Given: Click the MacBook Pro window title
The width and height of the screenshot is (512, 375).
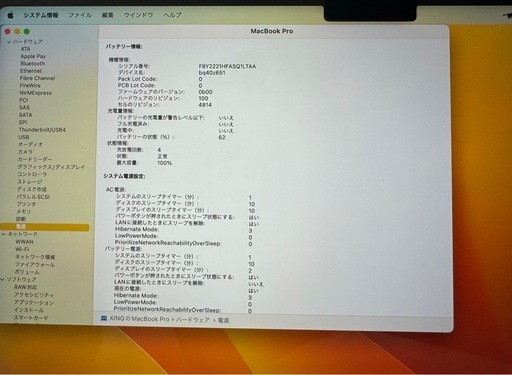Looking at the screenshot, I should click(x=272, y=31).
